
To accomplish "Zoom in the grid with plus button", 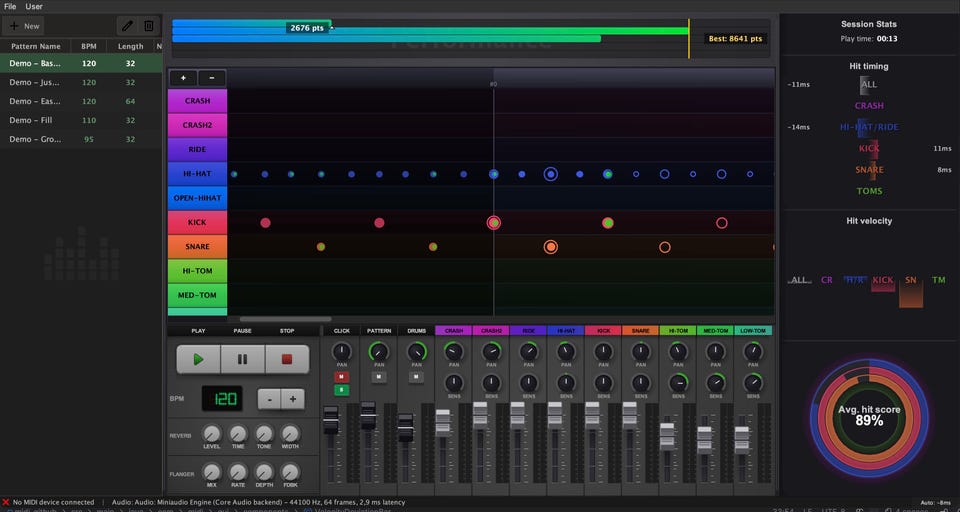I will (x=183, y=78).
